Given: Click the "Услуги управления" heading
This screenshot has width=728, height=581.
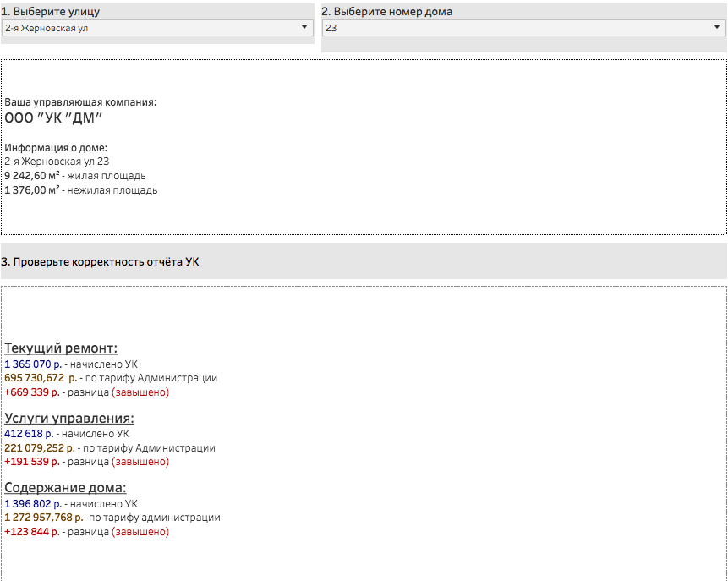Looking at the screenshot, I should (69, 418).
